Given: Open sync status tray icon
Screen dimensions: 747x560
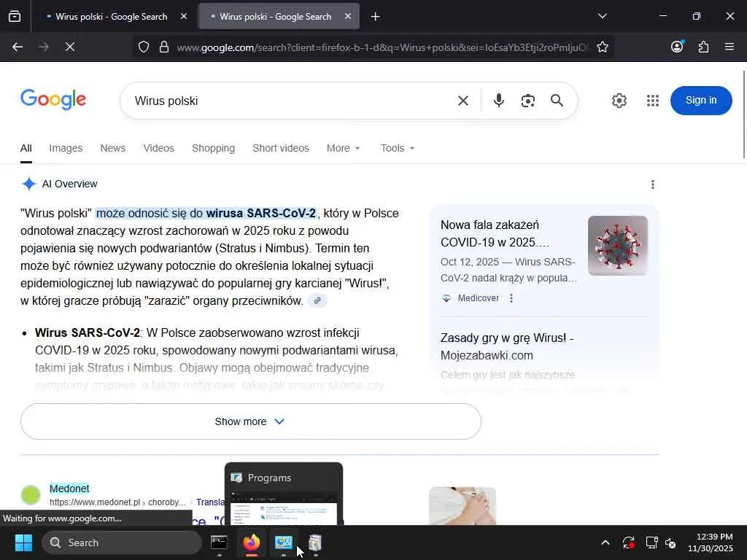Looking at the screenshot, I should (x=628, y=542).
